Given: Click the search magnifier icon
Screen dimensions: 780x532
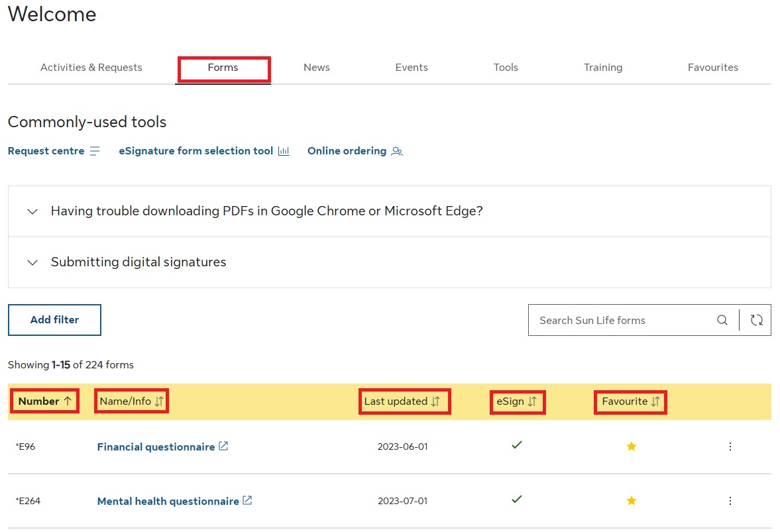Looking at the screenshot, I should coord(722,320).
